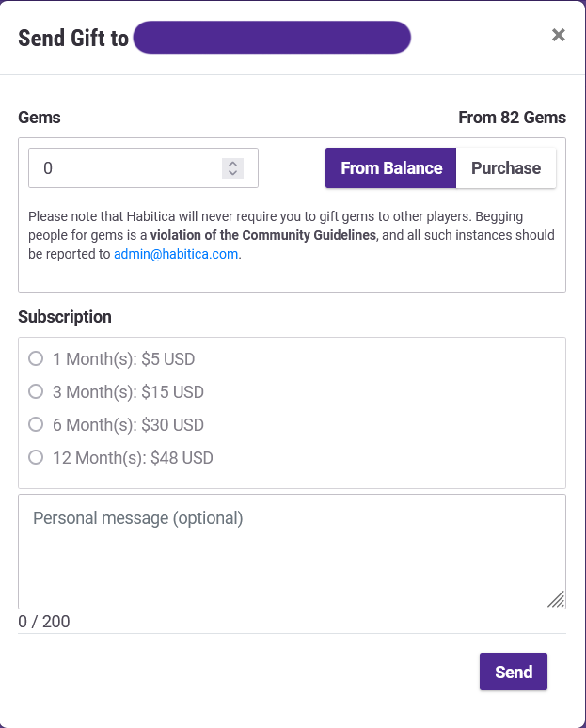Switch to the Purchase option

pos(506,168)
